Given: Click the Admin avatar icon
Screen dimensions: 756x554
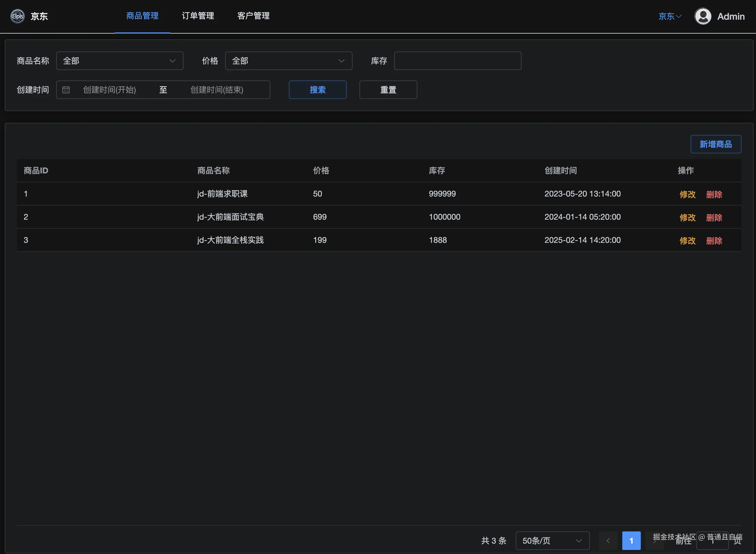Looking at the screenshot, I should point(702,16).
